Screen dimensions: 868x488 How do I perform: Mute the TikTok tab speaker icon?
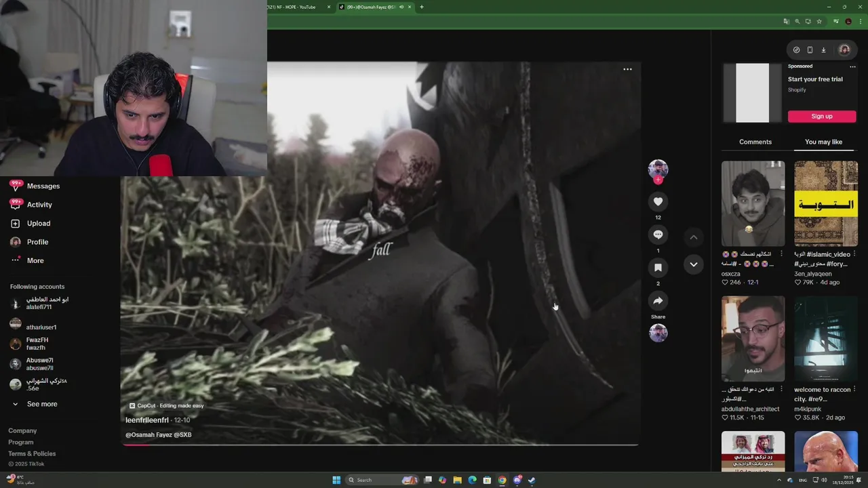coord(401,7)
